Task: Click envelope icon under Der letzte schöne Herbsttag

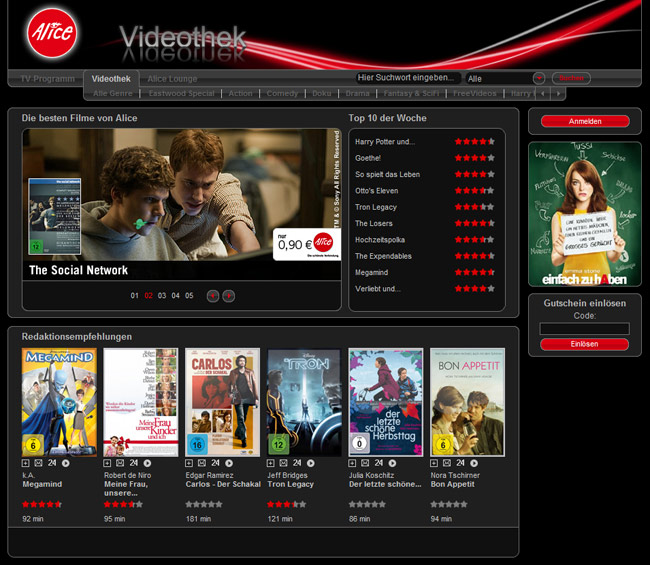Action: (366, 463)
